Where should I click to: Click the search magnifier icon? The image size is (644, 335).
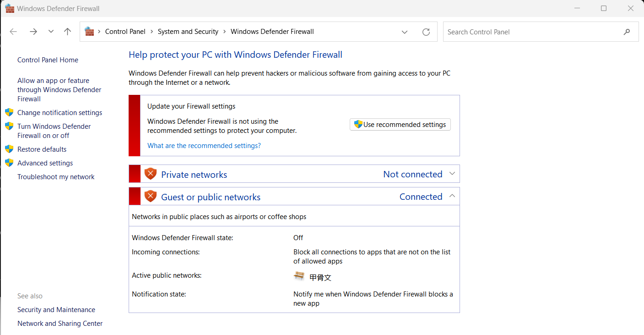pyautogui.click(x=627, y=32)
